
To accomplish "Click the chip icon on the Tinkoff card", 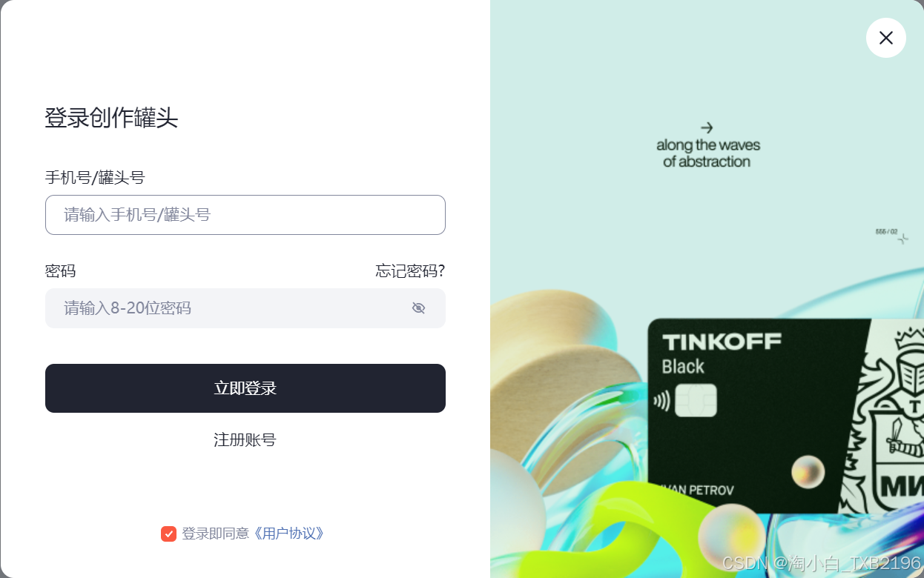I will (x=696, y=400).
